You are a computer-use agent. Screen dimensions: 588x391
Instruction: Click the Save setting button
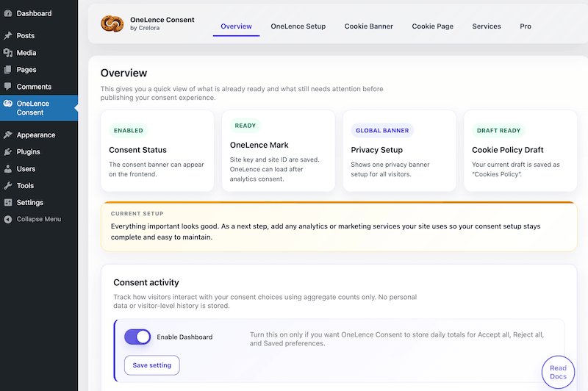point(152,365)
